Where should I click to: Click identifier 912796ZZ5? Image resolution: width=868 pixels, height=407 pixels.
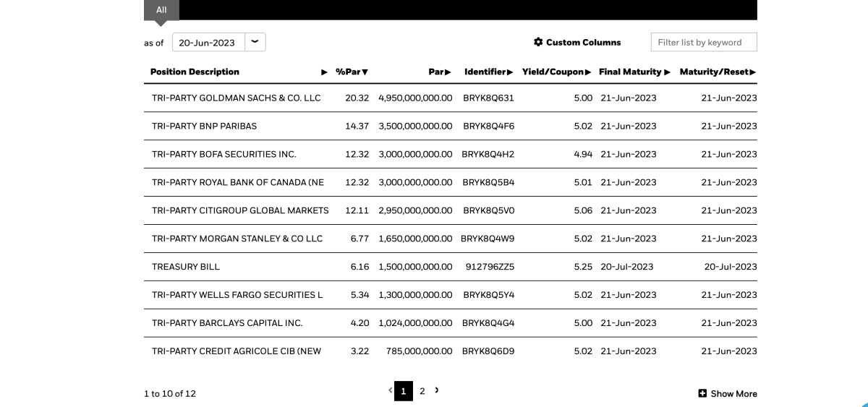pyautogui.click(x=490, y=267)
